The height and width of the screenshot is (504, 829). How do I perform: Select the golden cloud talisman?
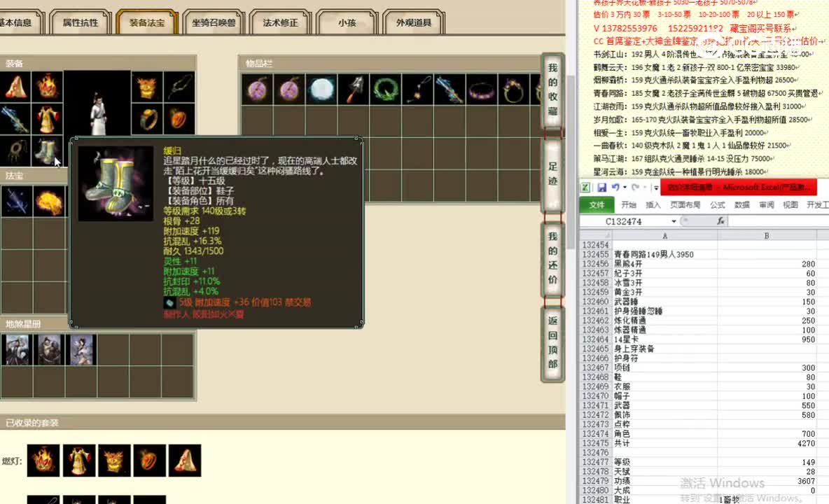(48, 202)
